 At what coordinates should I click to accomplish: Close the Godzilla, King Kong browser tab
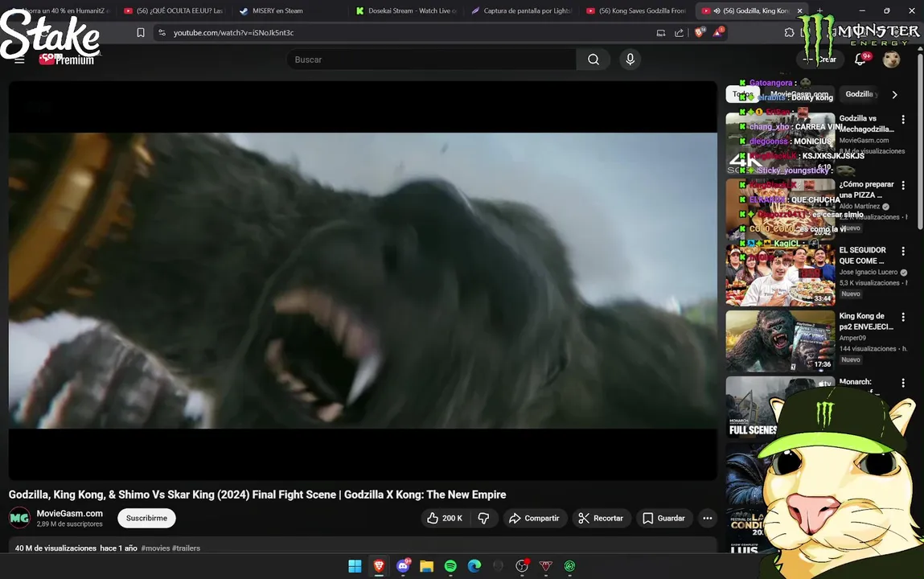[x=799, y=10]
